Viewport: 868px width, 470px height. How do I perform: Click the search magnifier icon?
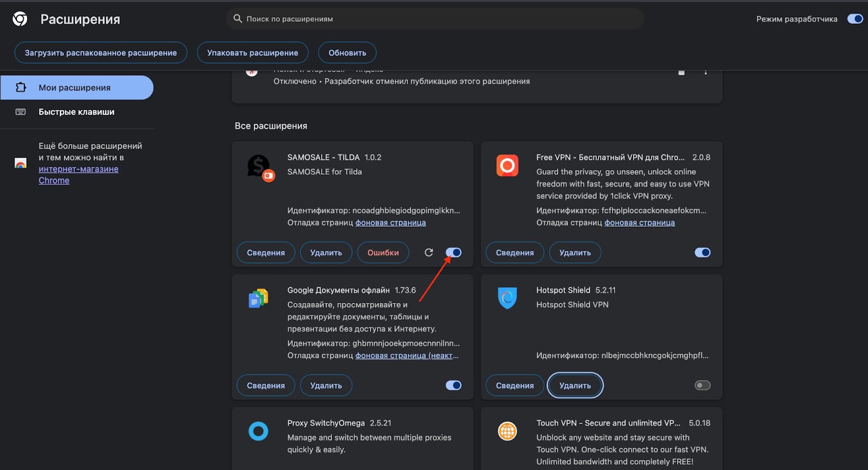point(238,18)
